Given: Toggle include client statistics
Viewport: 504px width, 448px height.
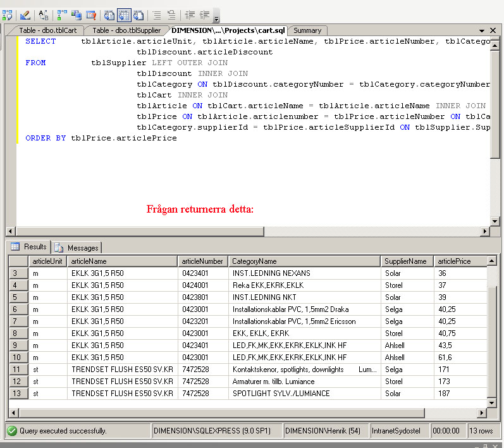Looking at the screenshot, I should [76, 15].
